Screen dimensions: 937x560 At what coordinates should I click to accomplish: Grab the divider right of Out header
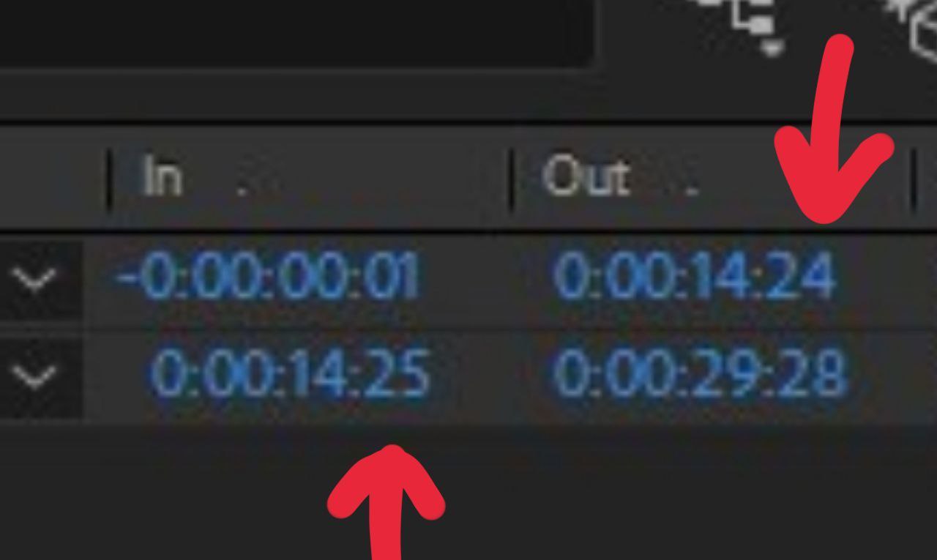[913, 179]
